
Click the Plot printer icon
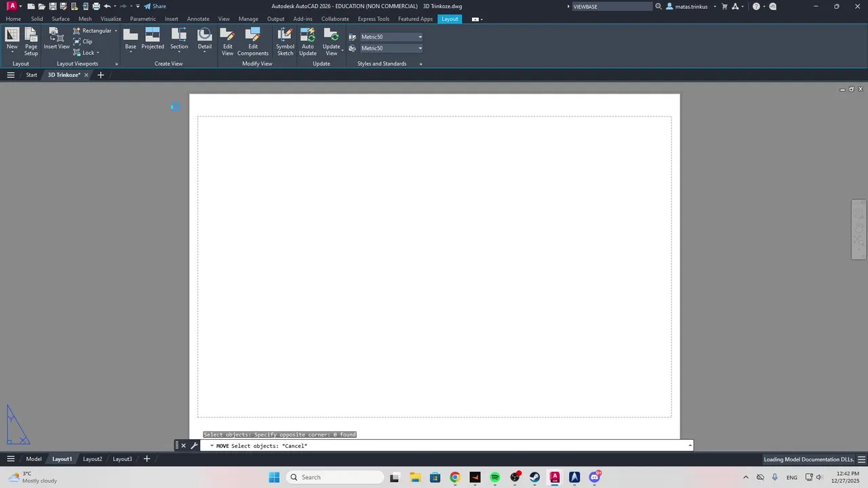point(96,6)
